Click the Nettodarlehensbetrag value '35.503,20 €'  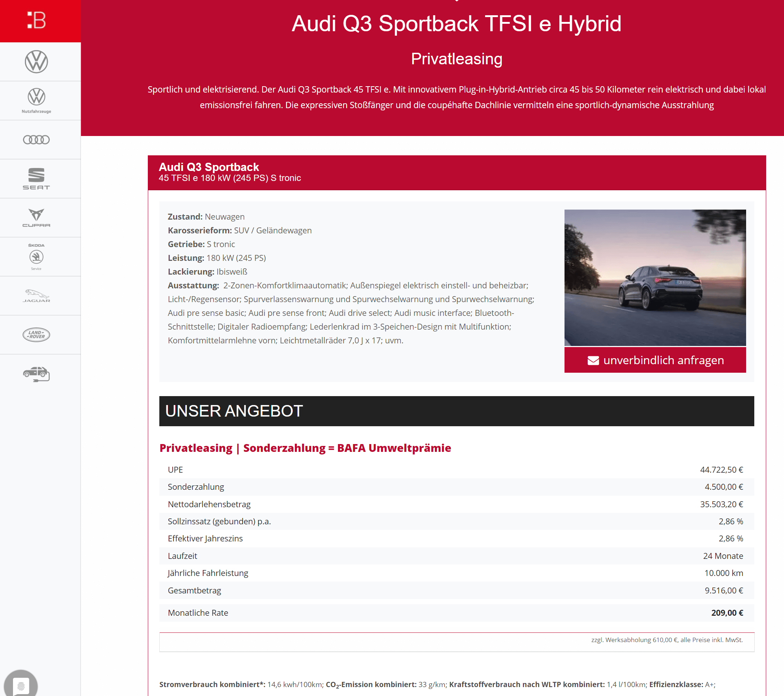coord(721,504)
